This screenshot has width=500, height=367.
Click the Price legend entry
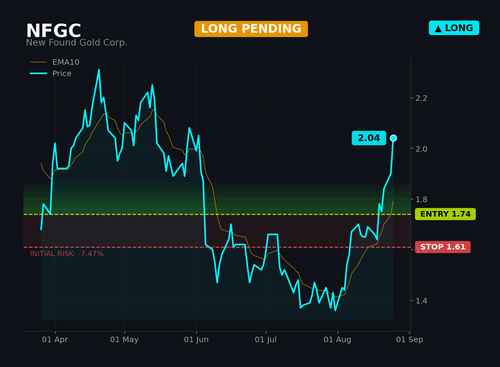coord(51,73)
